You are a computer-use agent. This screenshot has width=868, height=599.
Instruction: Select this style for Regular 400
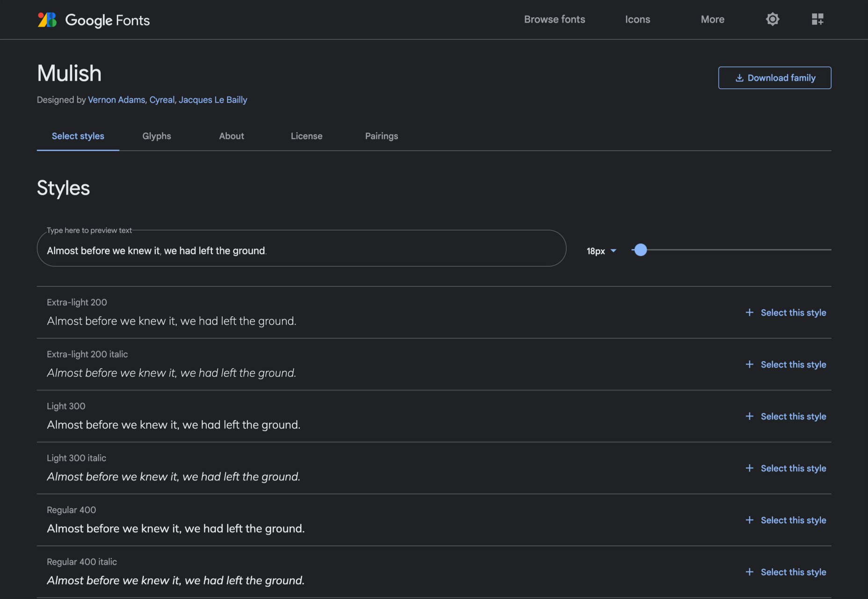786,520
